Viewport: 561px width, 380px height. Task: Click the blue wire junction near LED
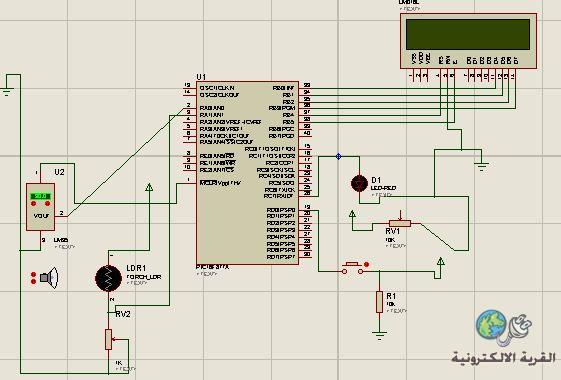click(x=338, y=156)
